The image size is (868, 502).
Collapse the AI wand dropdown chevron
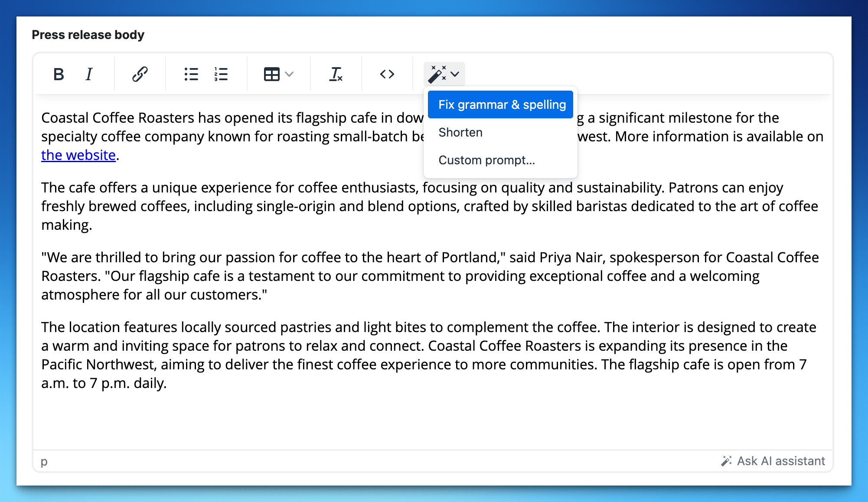pyautogui.click(x=455, y=74)
